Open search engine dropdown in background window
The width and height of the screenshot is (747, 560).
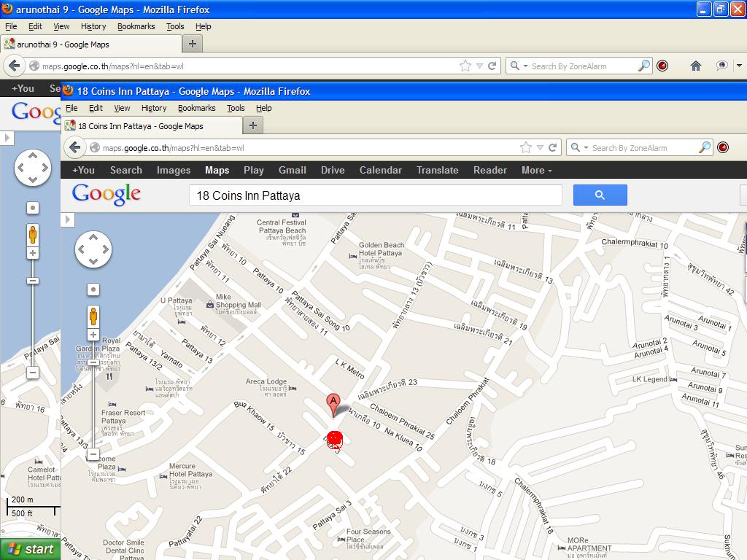(525, 66)
